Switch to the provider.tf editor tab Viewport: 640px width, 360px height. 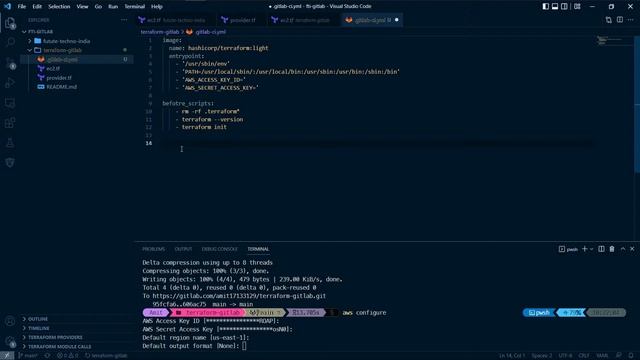coord(243,20)
